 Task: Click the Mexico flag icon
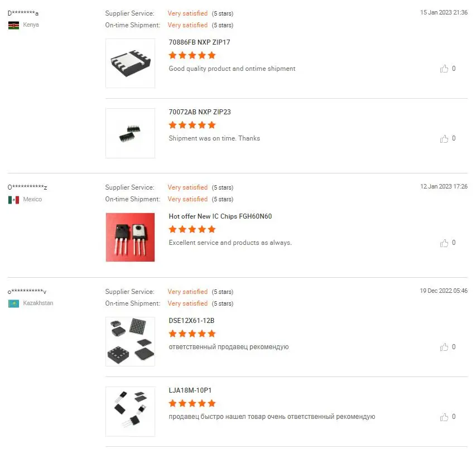13,200
